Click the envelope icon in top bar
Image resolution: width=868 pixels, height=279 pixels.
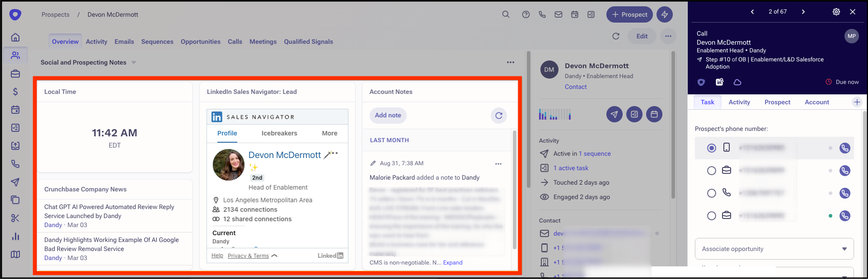pos(558,14)
